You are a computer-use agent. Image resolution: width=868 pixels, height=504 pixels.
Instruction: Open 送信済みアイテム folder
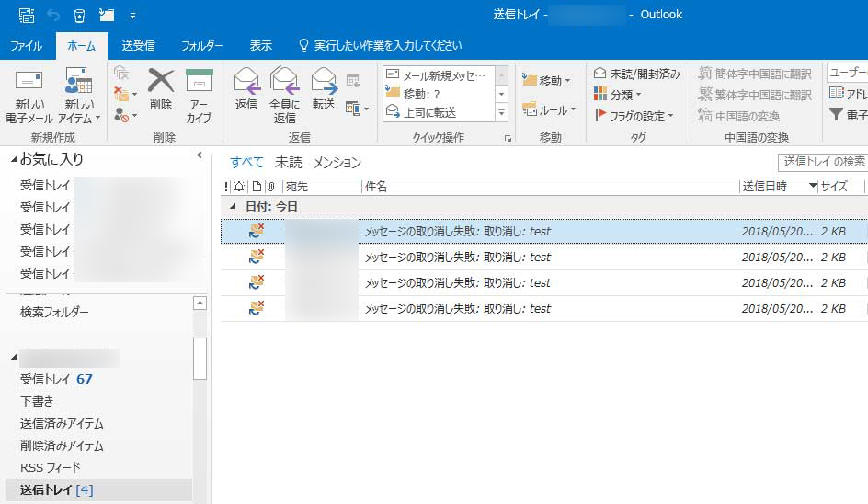[x=62, y=423]
